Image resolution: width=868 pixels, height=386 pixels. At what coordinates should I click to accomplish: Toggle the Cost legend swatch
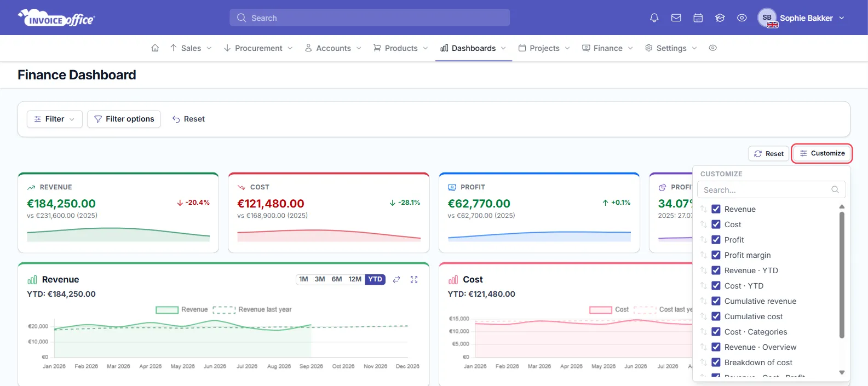click(x=601, y=310)
